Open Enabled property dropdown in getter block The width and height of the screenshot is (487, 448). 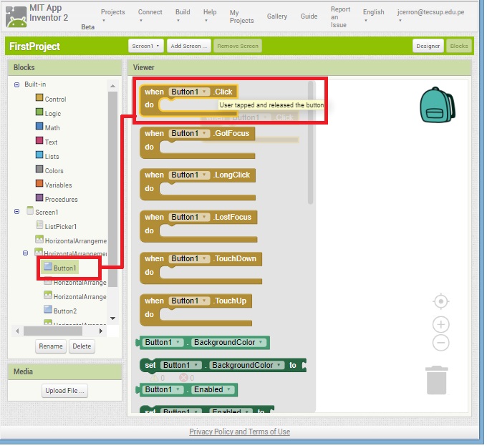click(213, 389)
